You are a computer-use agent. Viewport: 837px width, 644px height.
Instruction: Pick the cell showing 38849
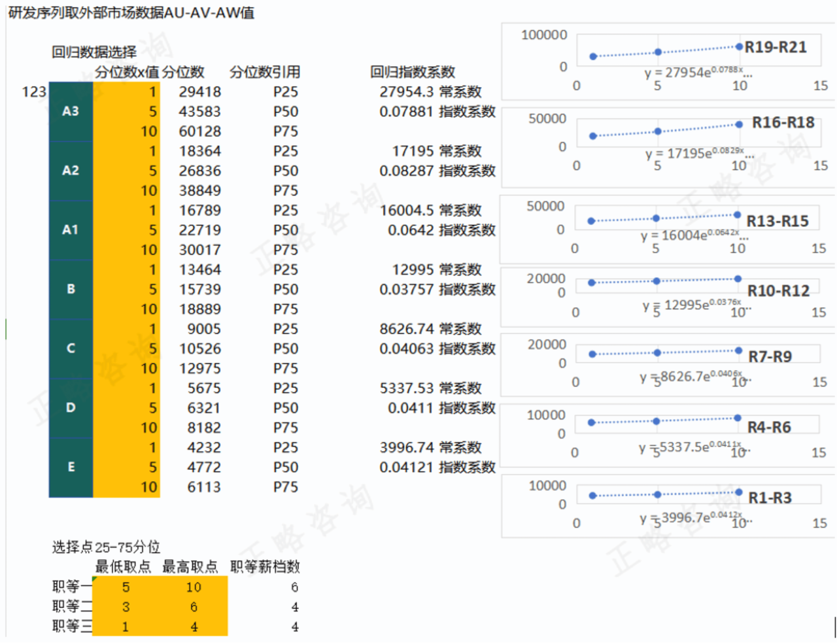point(200,190)
